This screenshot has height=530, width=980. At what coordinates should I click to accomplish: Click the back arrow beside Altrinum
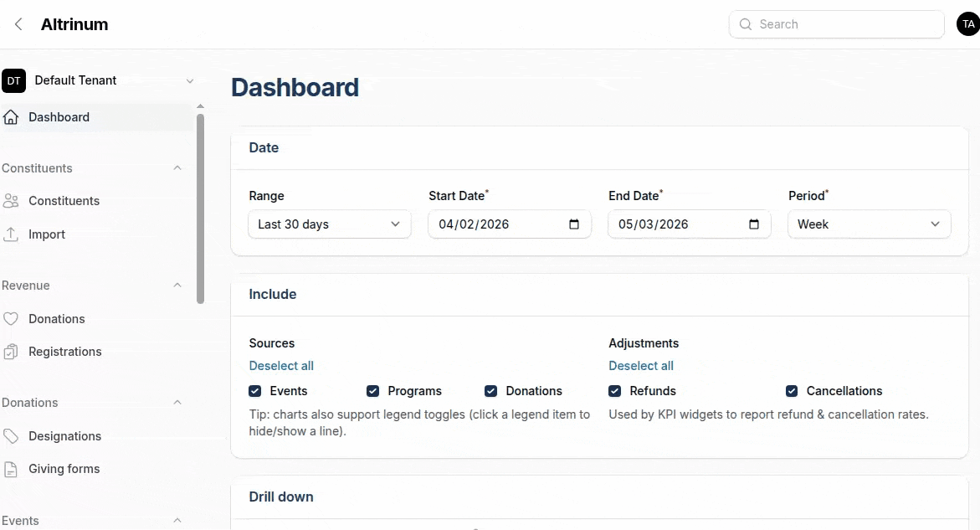pyautogui.click(x=18, y=23)
